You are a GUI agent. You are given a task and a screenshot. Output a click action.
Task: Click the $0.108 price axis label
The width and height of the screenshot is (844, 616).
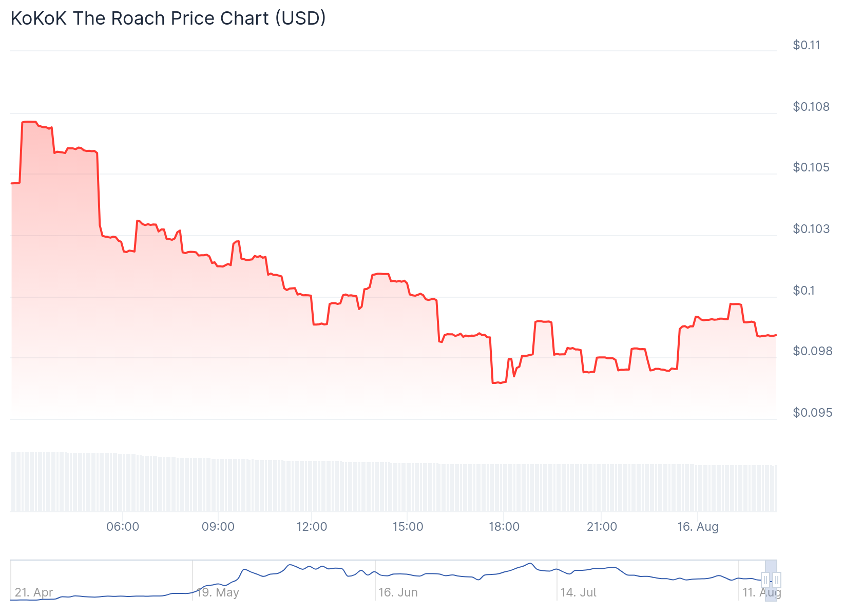811,107
